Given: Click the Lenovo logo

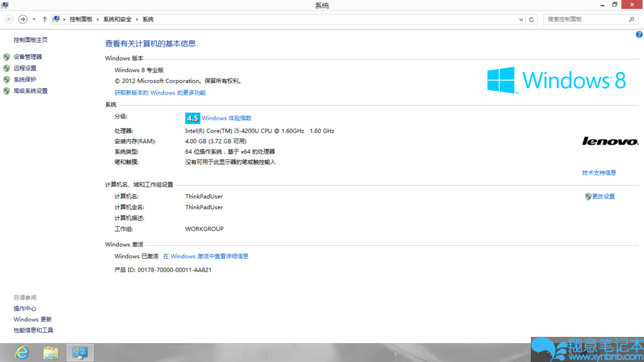Looking at the screenshot, I should tap(610, 141).
